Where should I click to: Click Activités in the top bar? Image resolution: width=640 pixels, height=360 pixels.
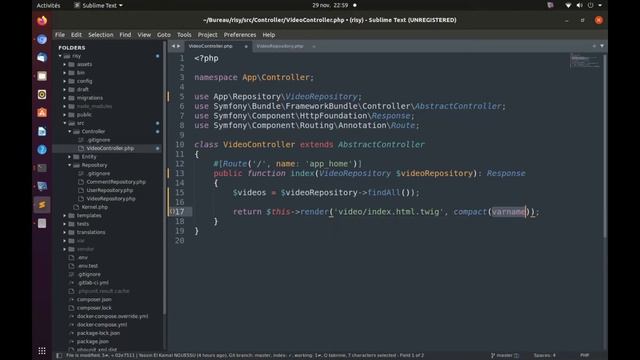pyautogui.click(x=48, y=5)
